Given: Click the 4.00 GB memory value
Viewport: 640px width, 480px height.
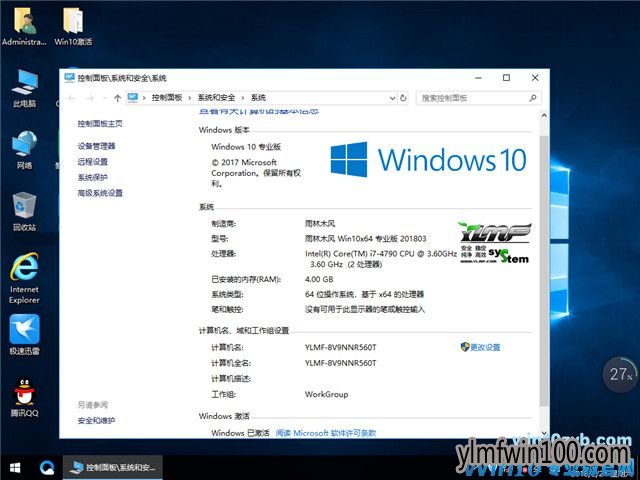Looking at the screenshot, I should pyautogui.click(x=319, y=279).
